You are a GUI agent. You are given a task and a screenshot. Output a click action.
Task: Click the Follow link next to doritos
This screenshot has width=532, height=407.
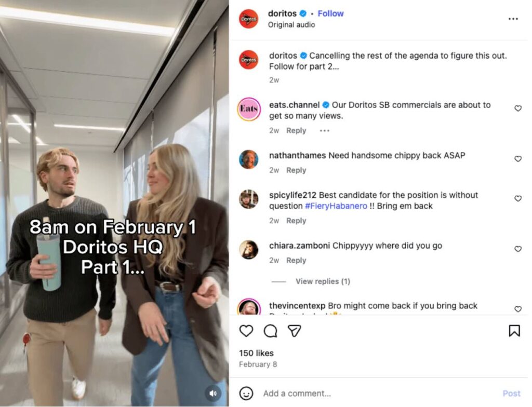click(x=330, y=13)
